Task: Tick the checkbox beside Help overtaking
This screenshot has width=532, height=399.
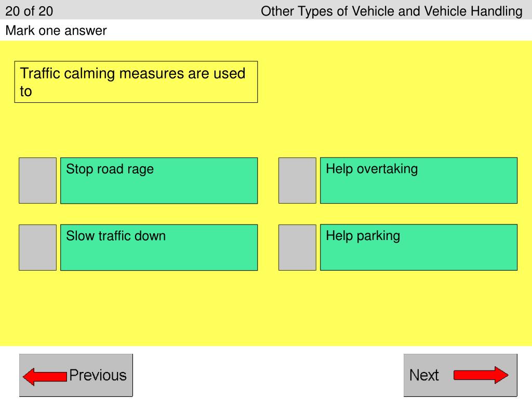Action: tap(297, 180)
